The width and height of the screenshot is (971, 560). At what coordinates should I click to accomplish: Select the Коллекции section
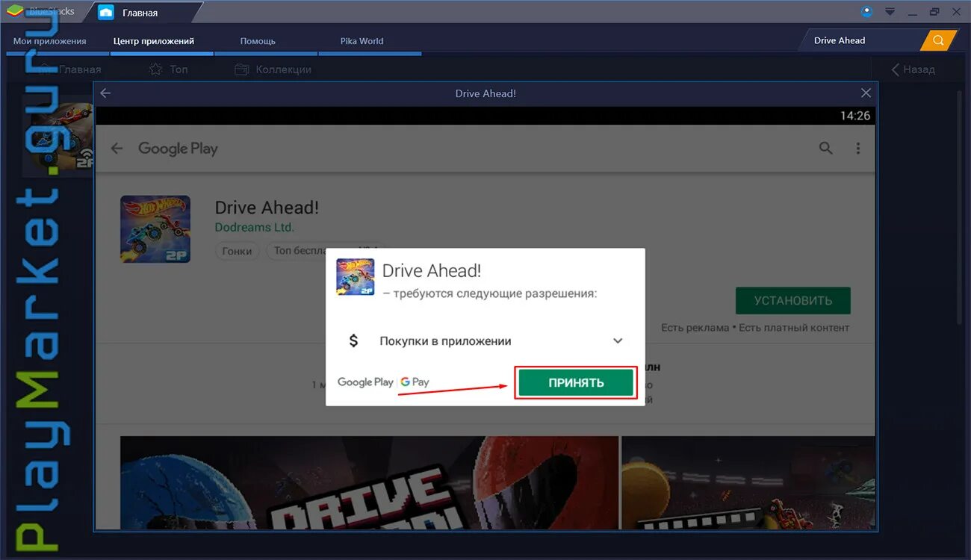click(x=273, y=69)
